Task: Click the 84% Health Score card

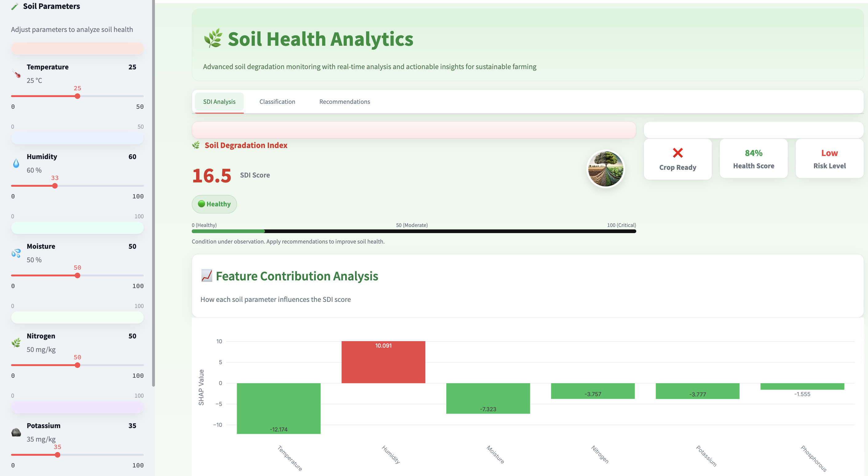Action: [x=753, y=159]
